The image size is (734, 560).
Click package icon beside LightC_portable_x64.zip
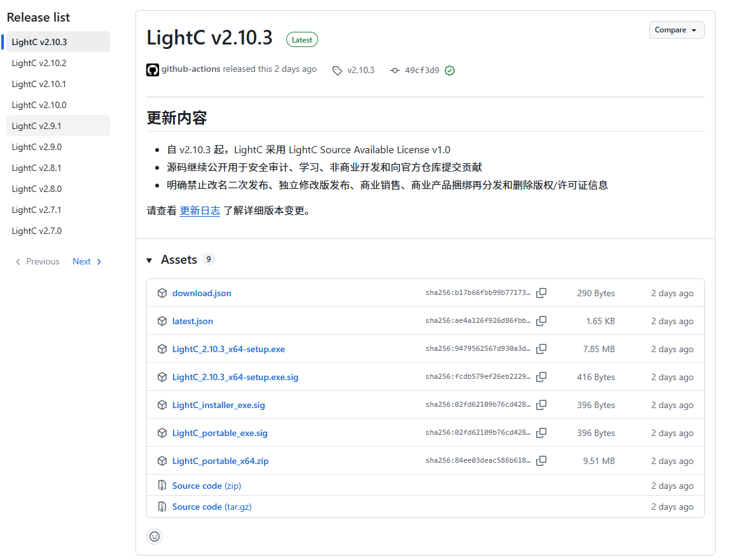click(x=162, y=461)
